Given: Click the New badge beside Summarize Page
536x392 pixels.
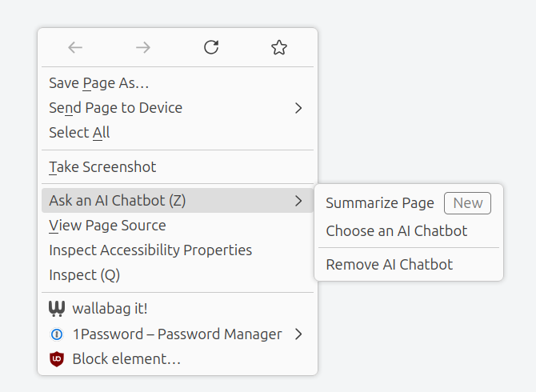Looking at the screenshot, I should [x=467, y=203].
